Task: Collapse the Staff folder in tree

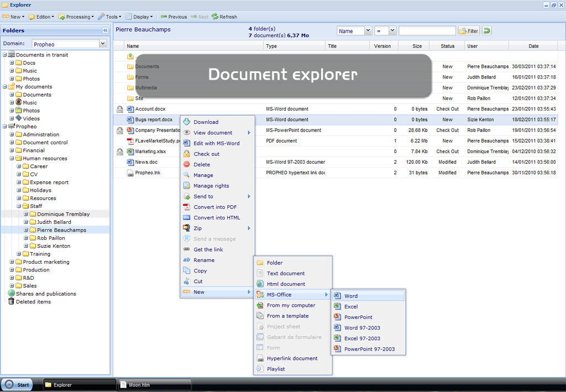Action: [19, 206]
